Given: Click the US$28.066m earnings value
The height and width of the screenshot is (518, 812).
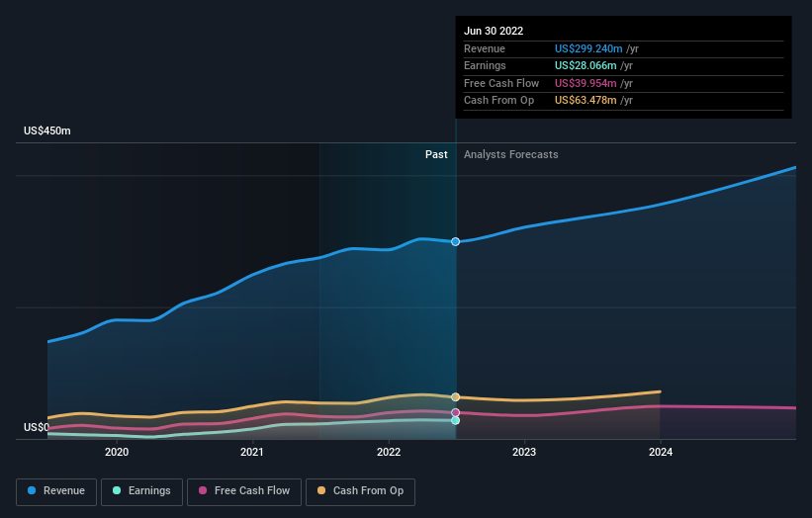Looking at the screenshot, I should pyautogui.click(x=586, y=65).
